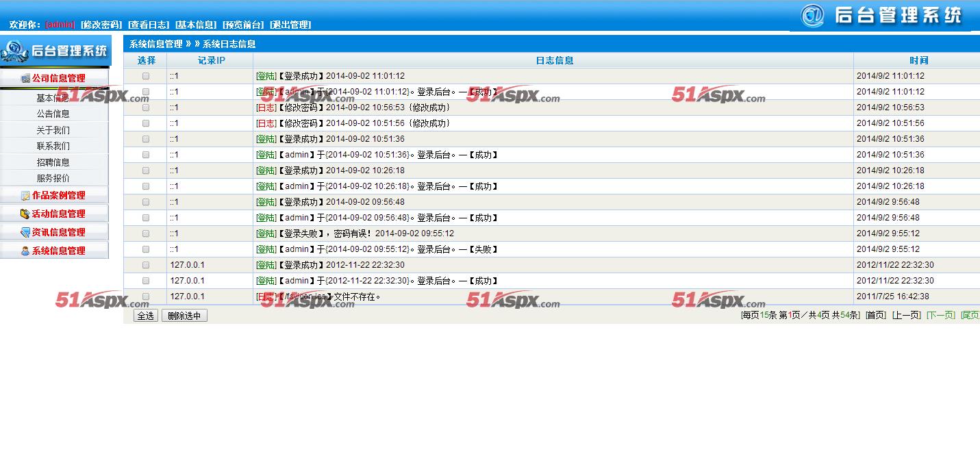Open 服务报价 in the sidebar
Viewport: 980px width, 467px height.
pos(53,178)
